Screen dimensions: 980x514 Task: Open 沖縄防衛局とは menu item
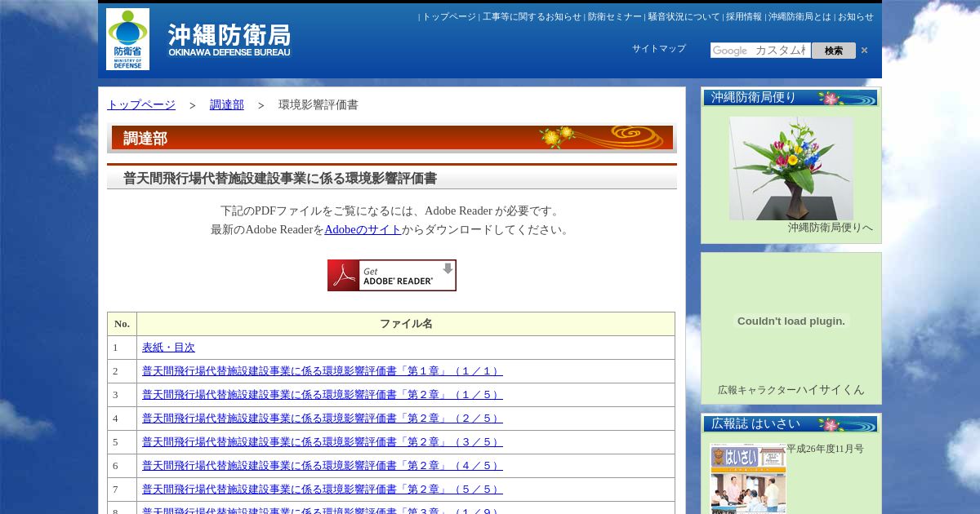[800, 16]
